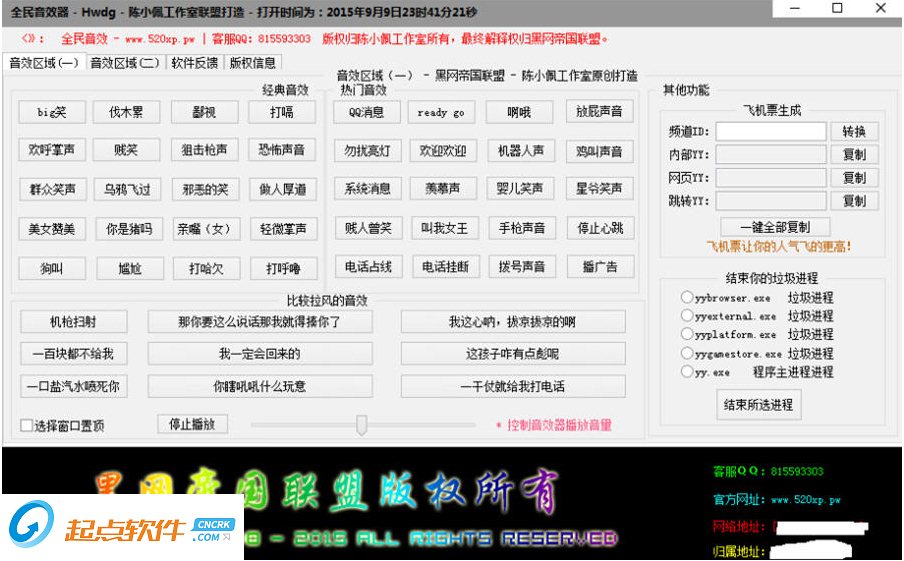Play the big笑 sound effect
Image resolution: width=904 pixels, height=561 pixels.
point(52,112)
